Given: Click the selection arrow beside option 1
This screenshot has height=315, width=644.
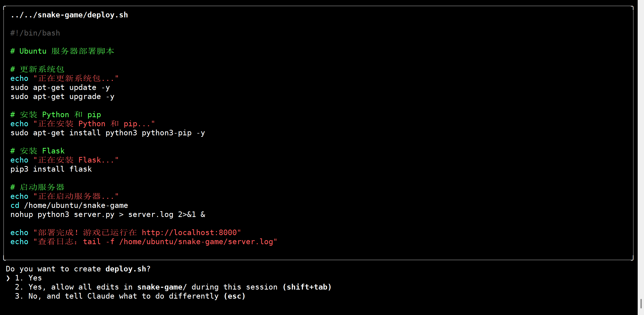Looking at the screenshot, I should [8, 278].
